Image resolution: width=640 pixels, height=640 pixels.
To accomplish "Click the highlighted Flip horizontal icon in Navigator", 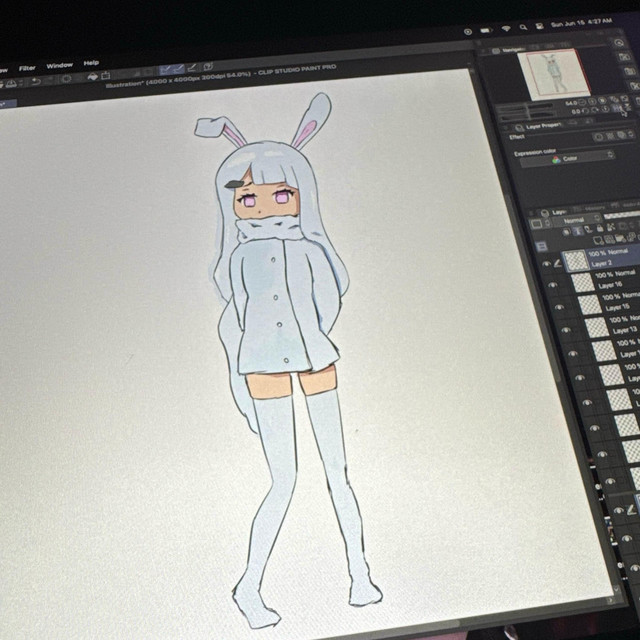I will coord(616,108).
